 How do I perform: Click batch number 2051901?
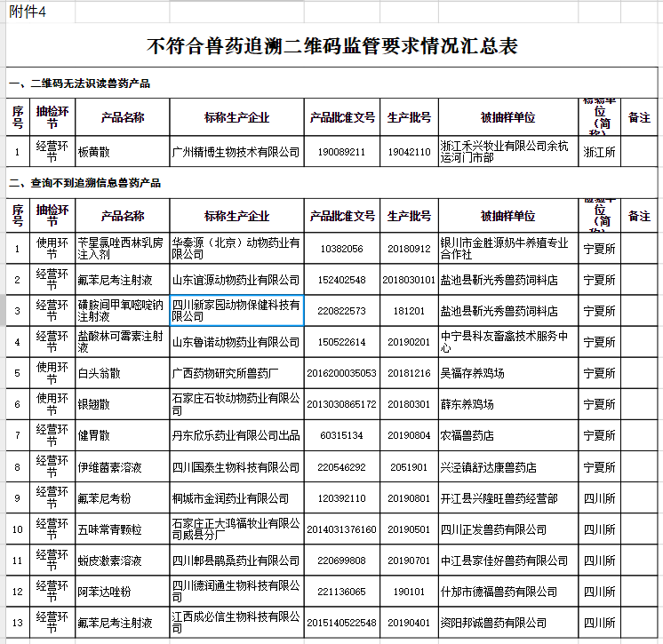tap(409, 467)
